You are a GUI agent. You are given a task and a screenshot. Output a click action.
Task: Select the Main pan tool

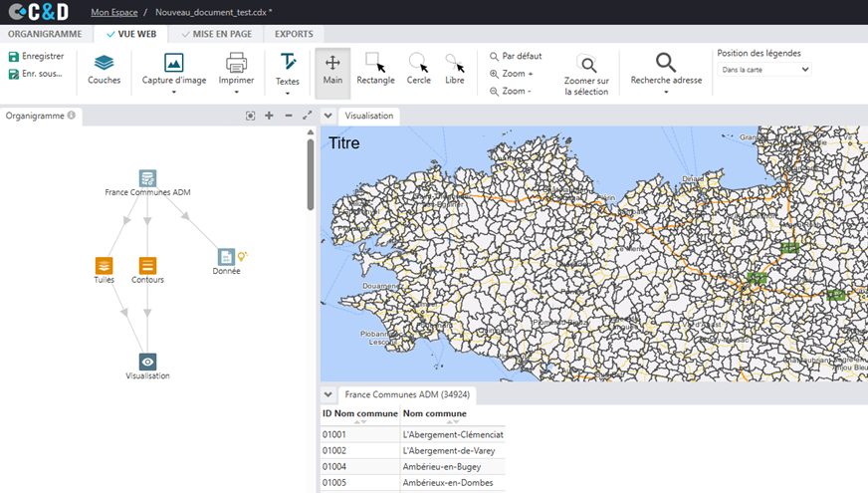[x=332, y=69]
